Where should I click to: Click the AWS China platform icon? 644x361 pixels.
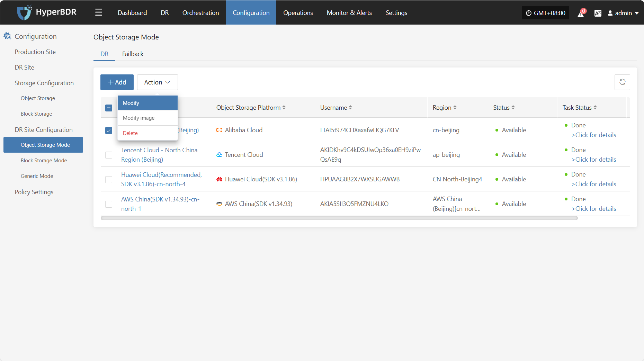219,204
